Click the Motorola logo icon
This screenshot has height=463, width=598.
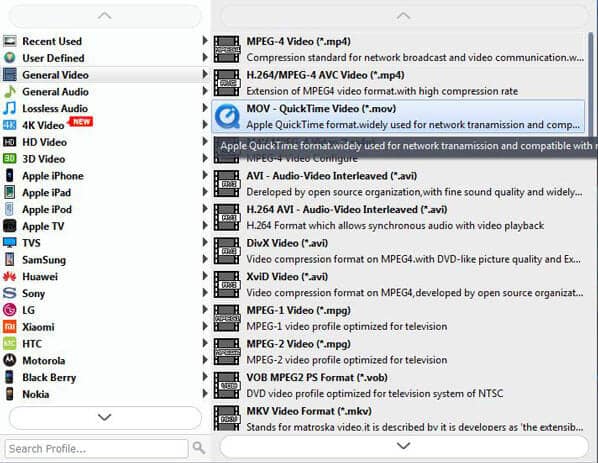point(10,360)
